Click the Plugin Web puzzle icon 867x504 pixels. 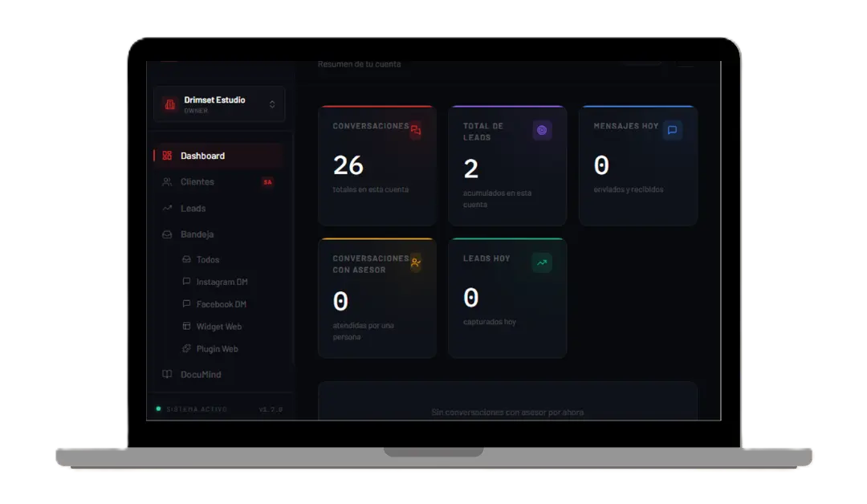pyautogui.click(x=186, y=349)
